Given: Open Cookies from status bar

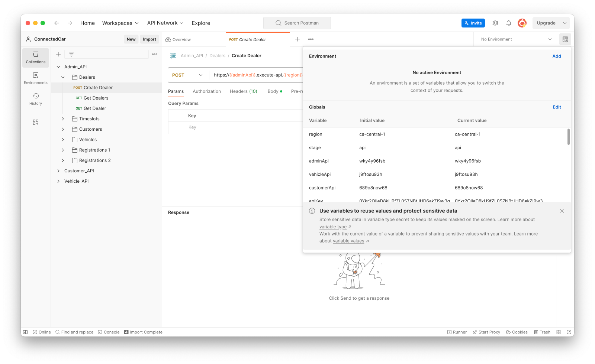Looking at the screenshot, I should (x=517, y=332).
